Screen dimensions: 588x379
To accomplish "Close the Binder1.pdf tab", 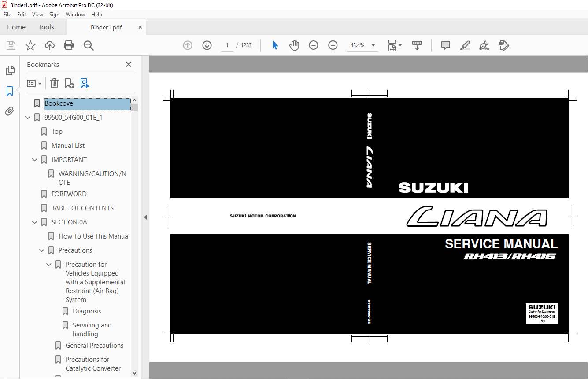I will point(141,27).
